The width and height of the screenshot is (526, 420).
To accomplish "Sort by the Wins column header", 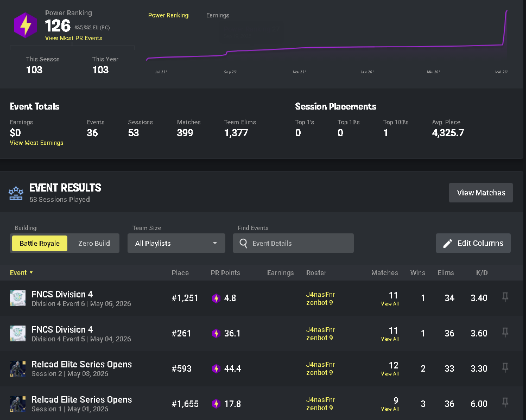I will (x=417, y=273).
